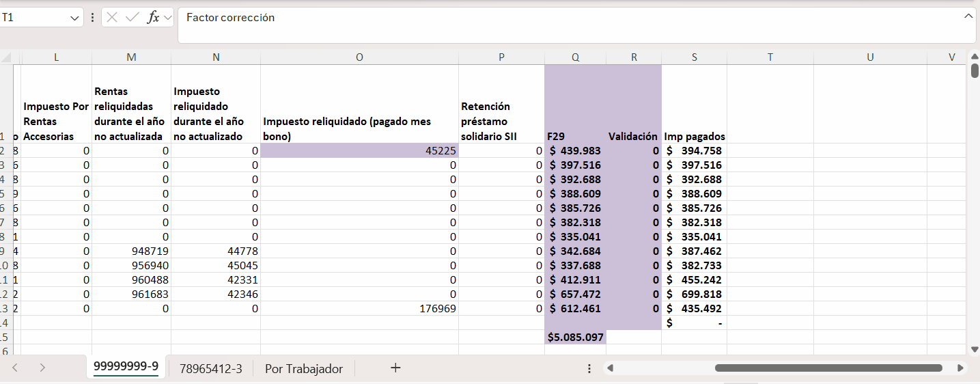Click the horizontal scrollbar right arrow
This screenshot has width=980, height=384.
click(961, 368)
